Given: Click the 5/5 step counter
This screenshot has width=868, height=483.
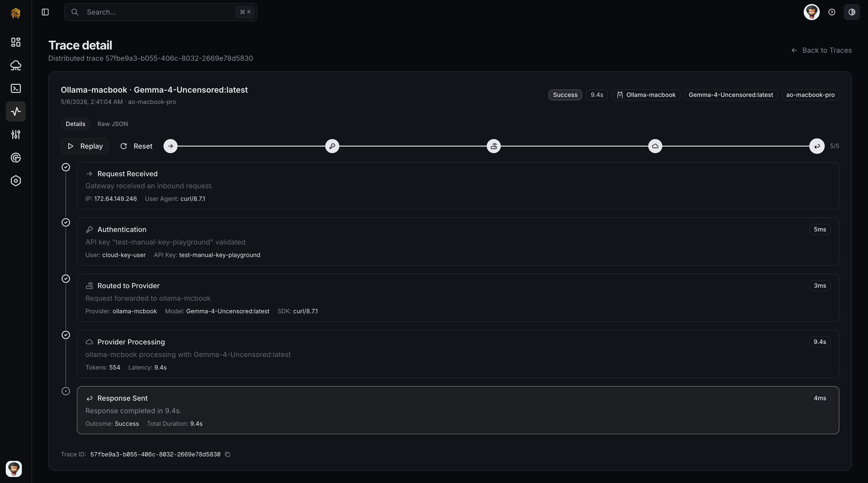Looking at the screenshot, I should tap(834, 146).
